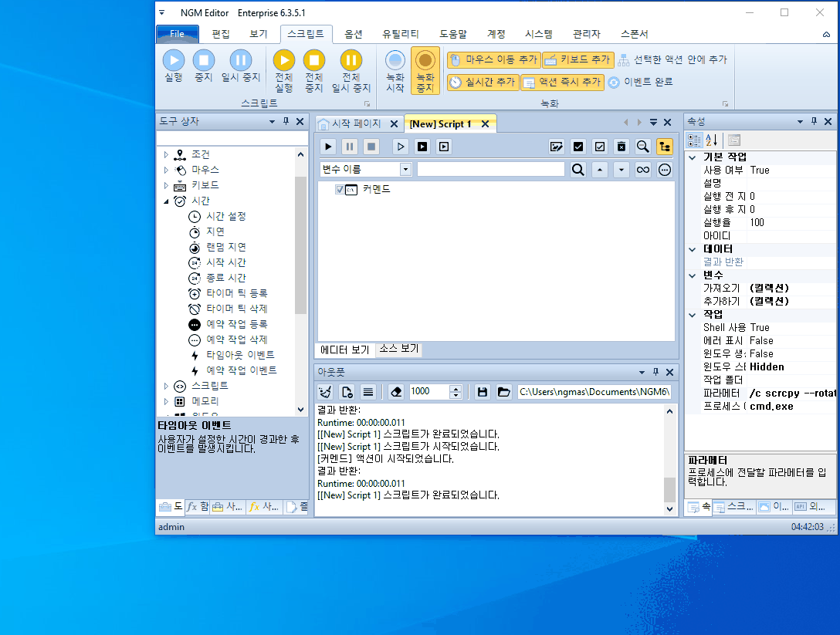Expand the 키보드 tree node
This screenshot has height=635, width=840.
coord(166,185)
